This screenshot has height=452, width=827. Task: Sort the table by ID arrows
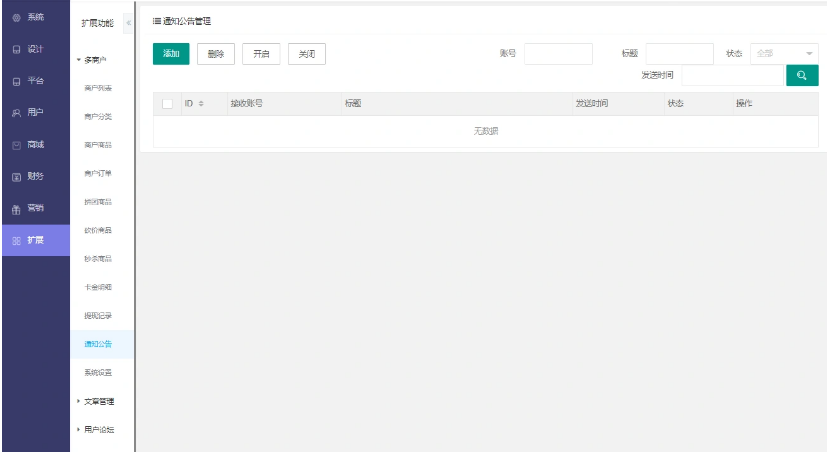pyautogui.click(x=201, y=103)
